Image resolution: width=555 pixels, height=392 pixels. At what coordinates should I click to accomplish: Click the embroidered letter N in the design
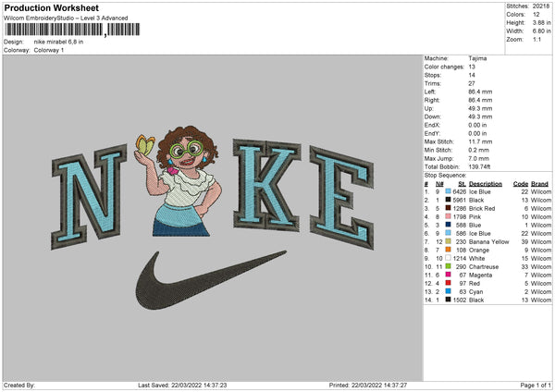(89, 196)
